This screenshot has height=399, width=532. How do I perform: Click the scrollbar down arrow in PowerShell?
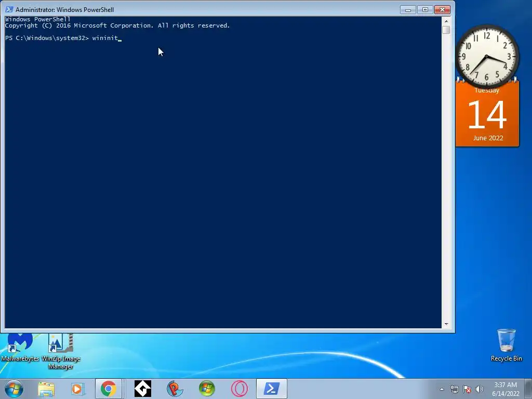446,324
